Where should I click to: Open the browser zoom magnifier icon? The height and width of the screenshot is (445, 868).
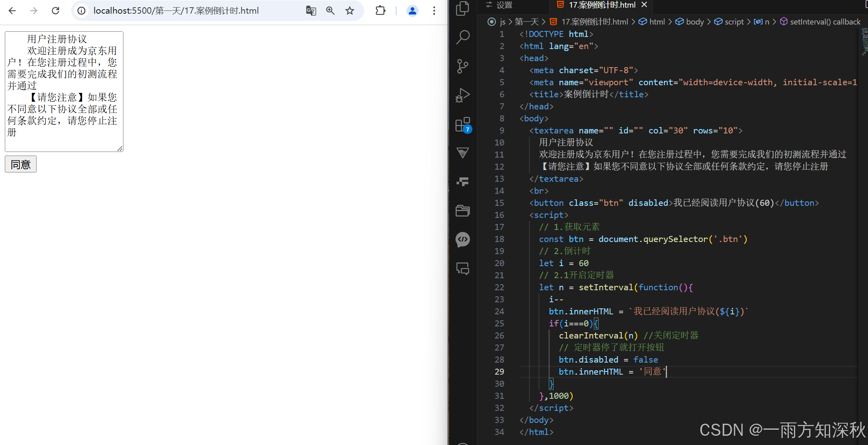pos(330,11)
